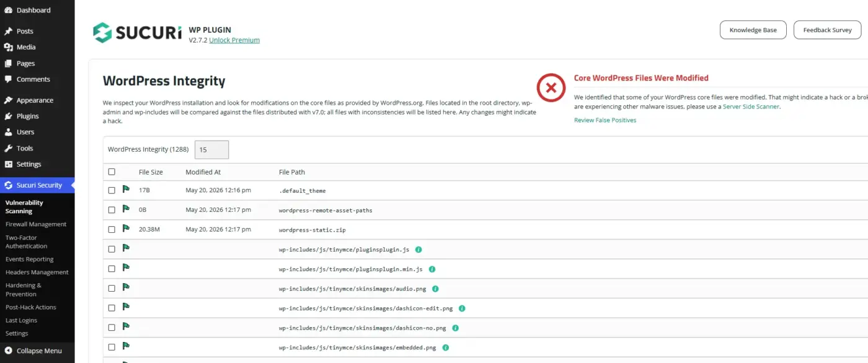
Task: Open Firewall Management submenu item
Action: coord(36,224)
